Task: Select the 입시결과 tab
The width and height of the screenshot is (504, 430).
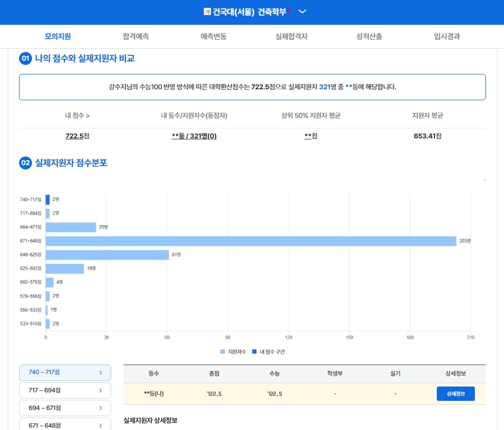Action: click(x=447, y=36)
